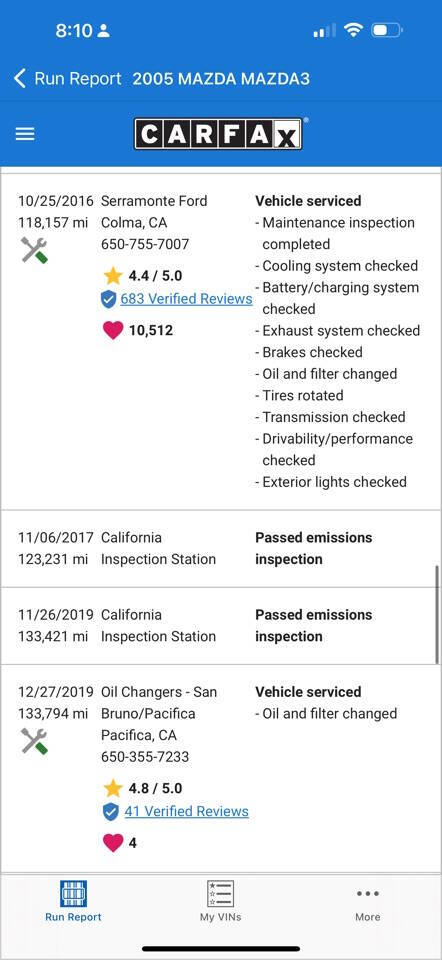Viewport: 442px width, 960px height.
Task: Tap the wrench icon under 118,157 mi
Action: 34,250
